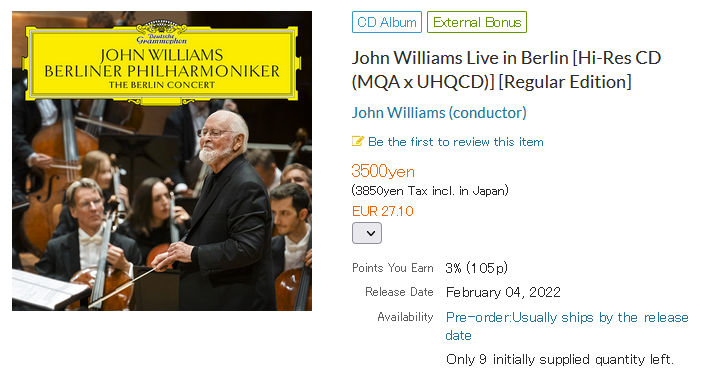
Task: Click the Points You Earn label
Action: [x=393, y=268]
